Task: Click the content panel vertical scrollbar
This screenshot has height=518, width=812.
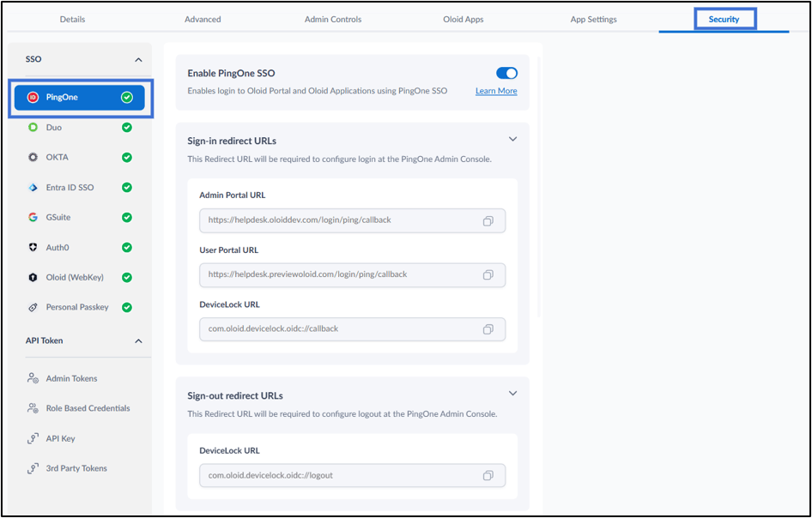Action: pyautogui.click(x=538, y=186)
